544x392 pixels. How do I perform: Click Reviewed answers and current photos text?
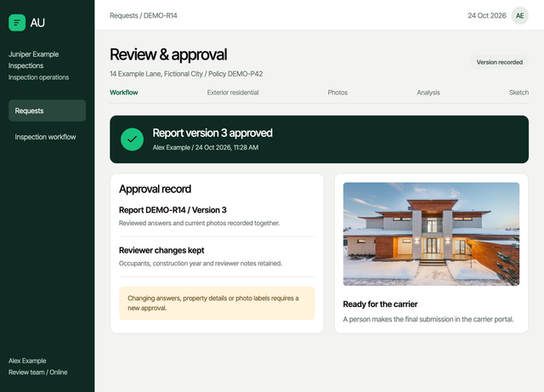coord(199,223)
